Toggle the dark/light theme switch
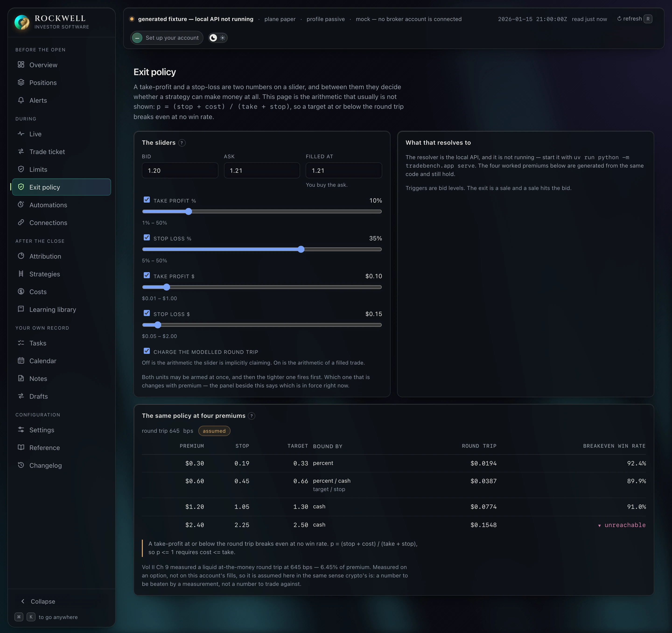Screen dimensions: 672x633 218,38
